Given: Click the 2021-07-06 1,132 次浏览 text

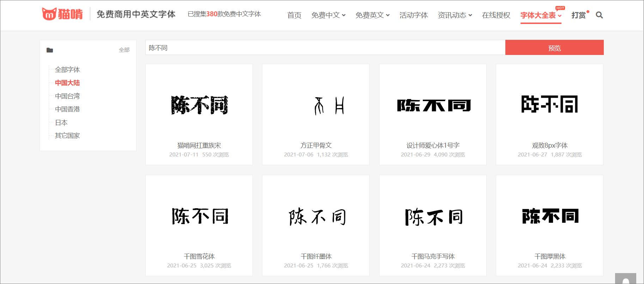Looking at the screenshot, I should (x=316, y=154).
